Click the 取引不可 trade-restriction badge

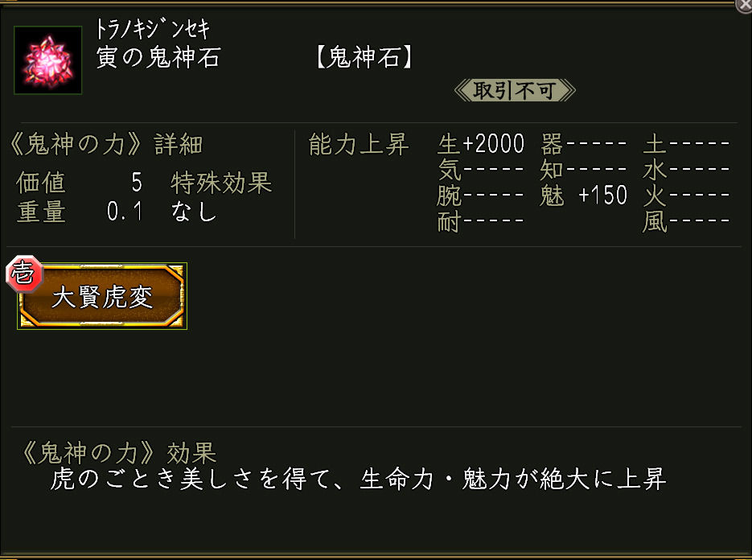pos(515,90)
